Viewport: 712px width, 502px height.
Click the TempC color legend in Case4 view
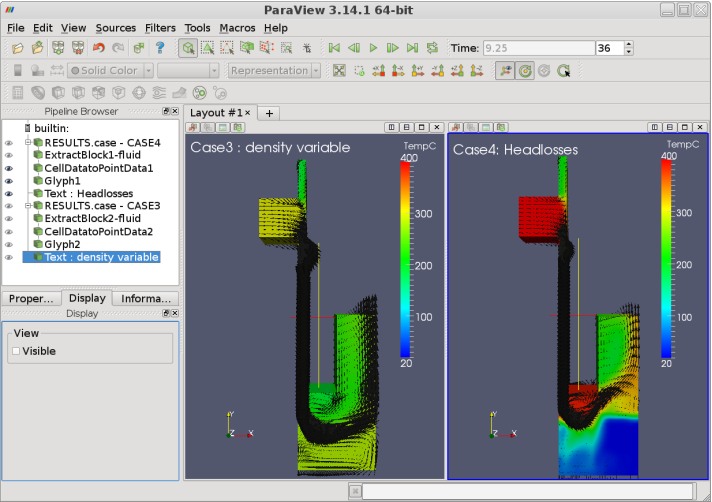[666, 258]
